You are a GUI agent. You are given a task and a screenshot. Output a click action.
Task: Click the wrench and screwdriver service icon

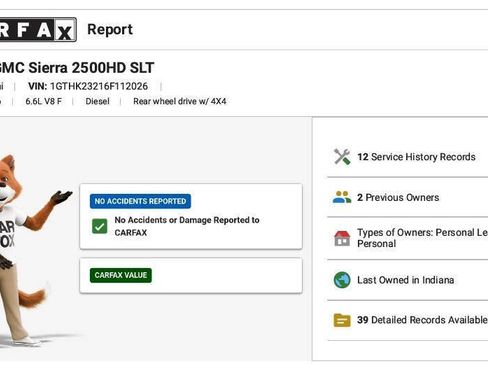pos(342,157)
